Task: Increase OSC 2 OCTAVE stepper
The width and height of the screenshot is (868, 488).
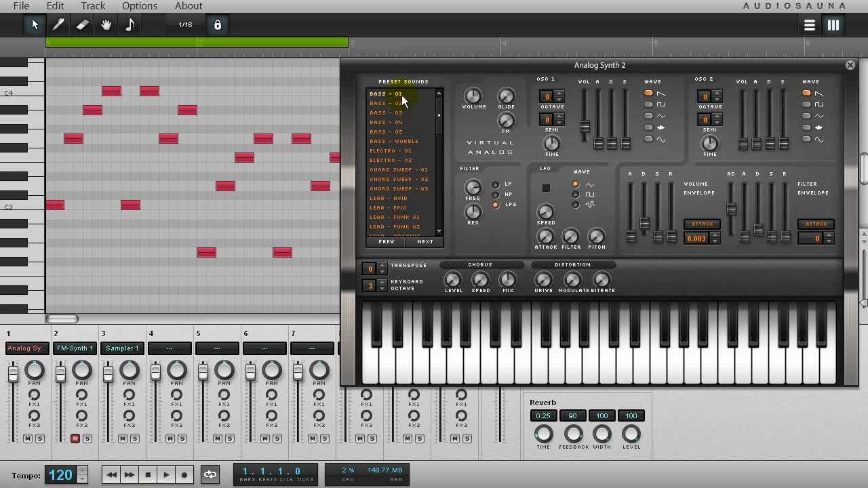Action: 717,94
